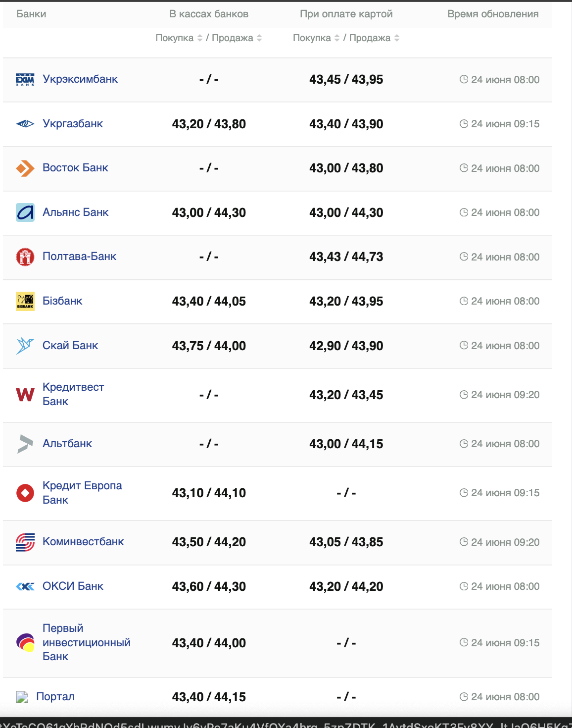
Task: Click the Укрэксимбанк EXIM logo icon
Action: tap(25, 80)
